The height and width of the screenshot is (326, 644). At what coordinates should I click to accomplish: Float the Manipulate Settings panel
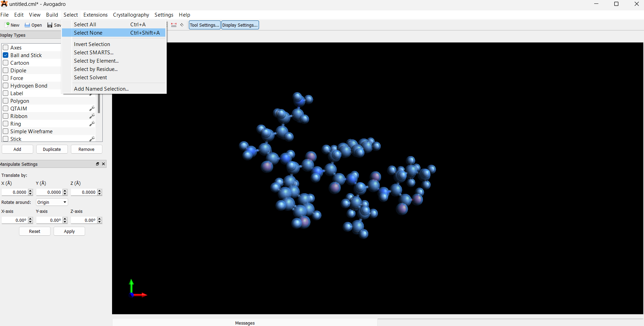(x=98, y=164)
